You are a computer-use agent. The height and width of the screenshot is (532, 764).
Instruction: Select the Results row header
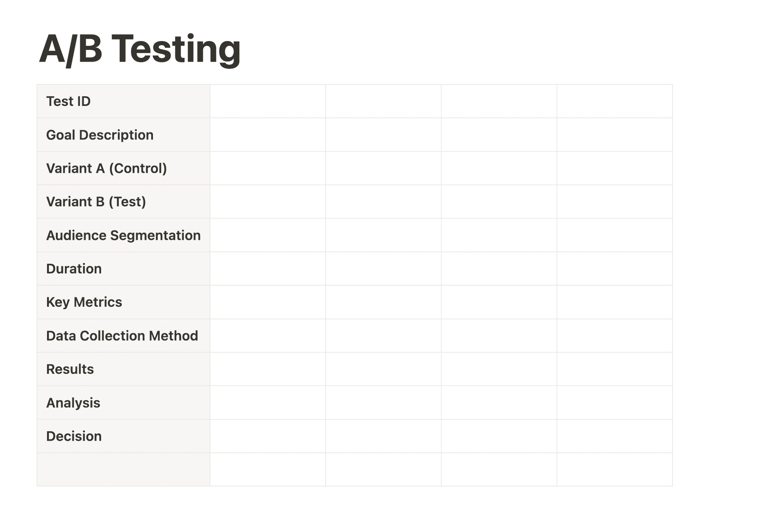[x=123, y=369]
